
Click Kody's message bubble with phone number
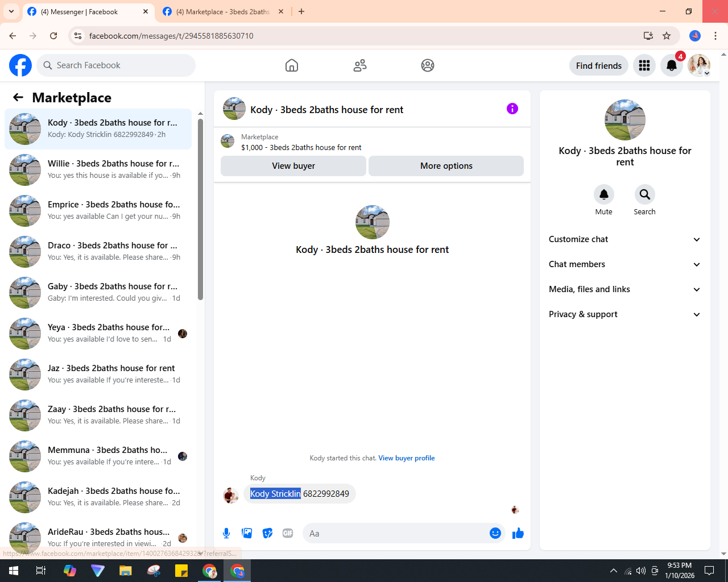coord(300,493)
